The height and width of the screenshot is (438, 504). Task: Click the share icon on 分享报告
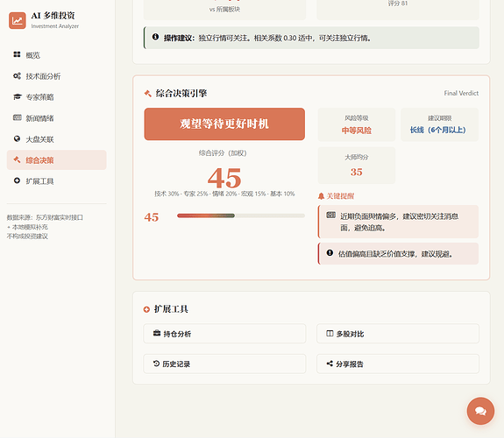coord(330,364)
